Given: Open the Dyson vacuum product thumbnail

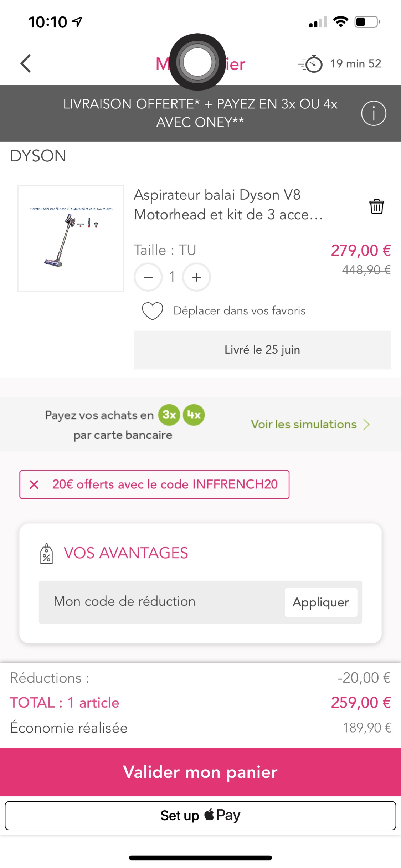Looking at the screenshot, I should (71, 238).
